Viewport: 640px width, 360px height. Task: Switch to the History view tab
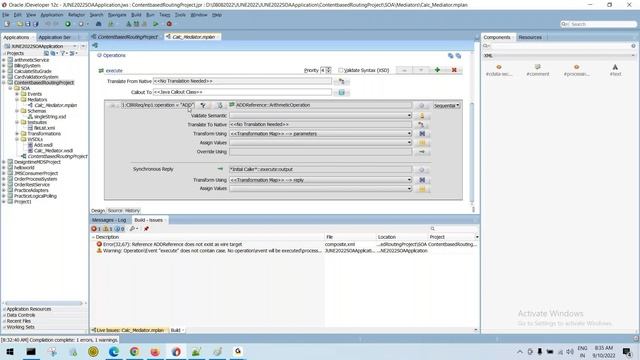(x=132, y=211)
